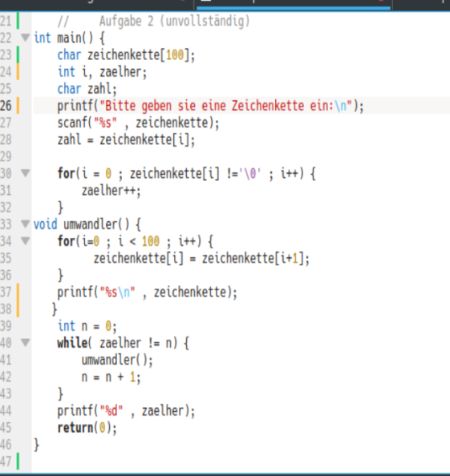
Task: Click line number 29 beside the blank line
Action: tap(6, 156)
